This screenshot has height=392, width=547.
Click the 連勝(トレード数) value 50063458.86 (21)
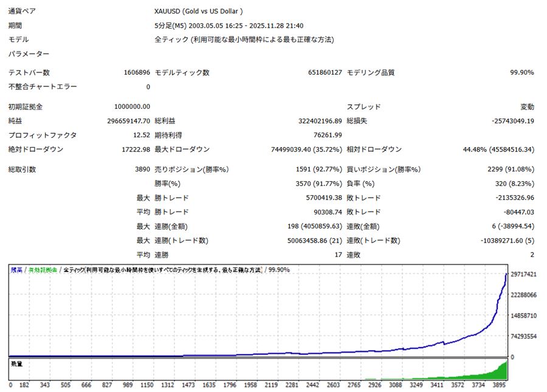pos(315,241)
